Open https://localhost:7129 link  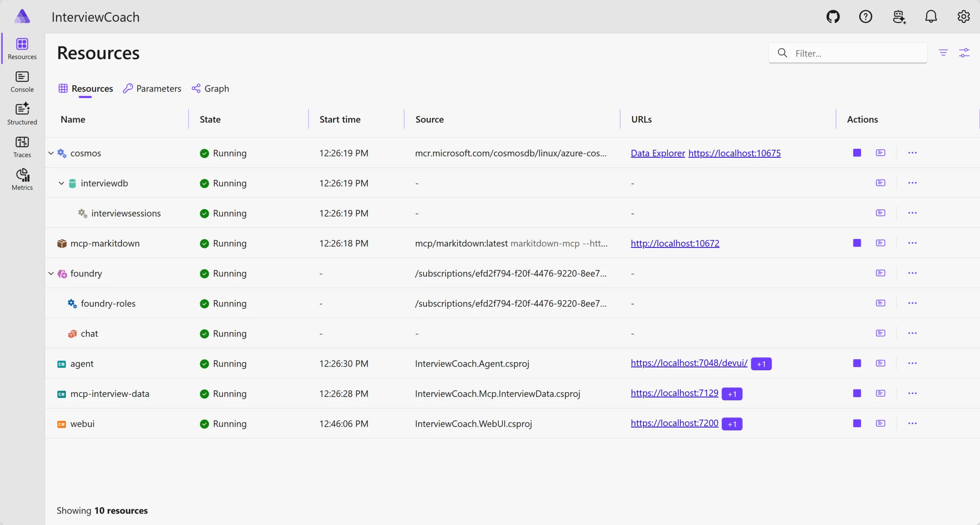point(674,393)
